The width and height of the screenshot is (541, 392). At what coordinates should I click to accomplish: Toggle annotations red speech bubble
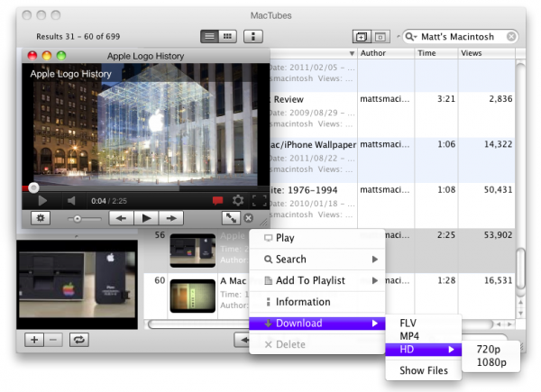(217, 201)
